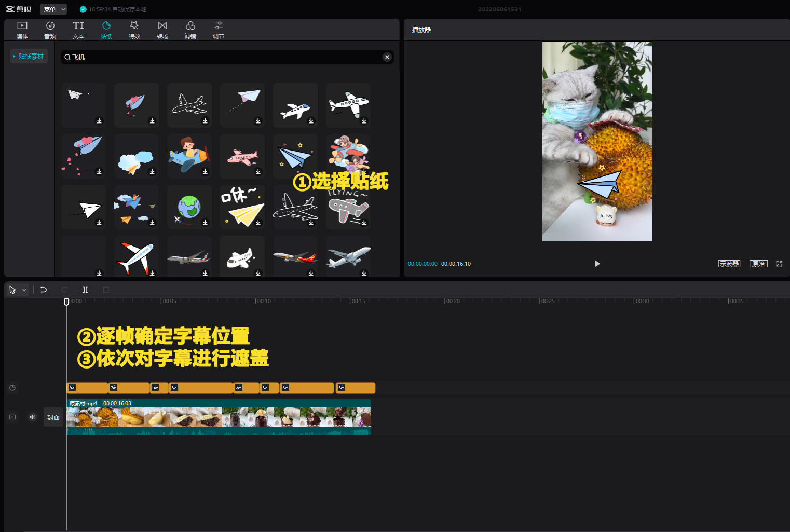This screenshot has height=532, width=790.
Task: Undo the last action
Action: 44,290
